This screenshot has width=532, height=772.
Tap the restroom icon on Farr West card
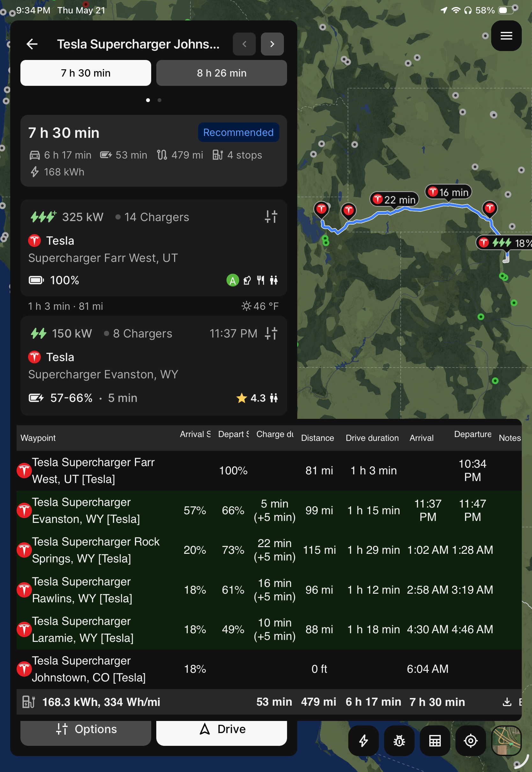tap(274, 280)
